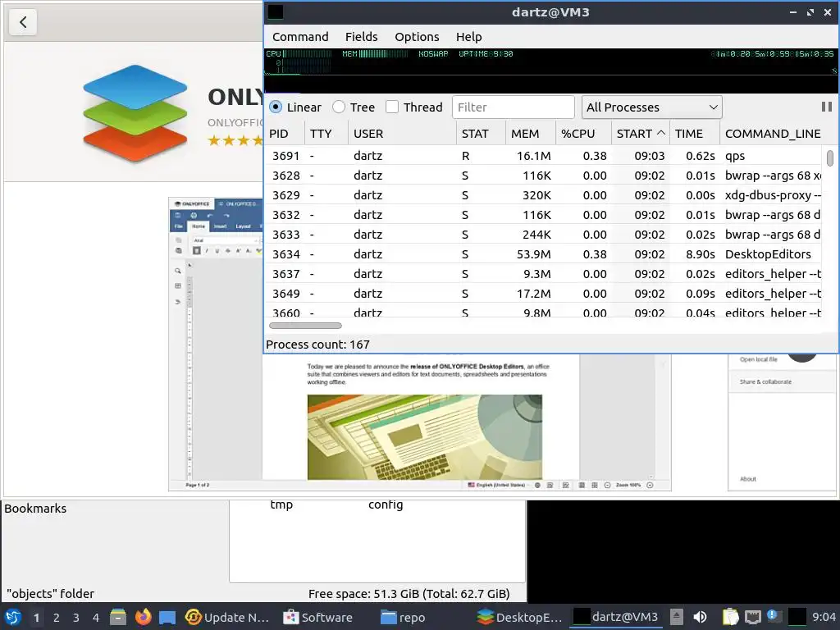Select the qps process row PID 3691
This screenshot has width=840, height=630.
pos(543,156)
